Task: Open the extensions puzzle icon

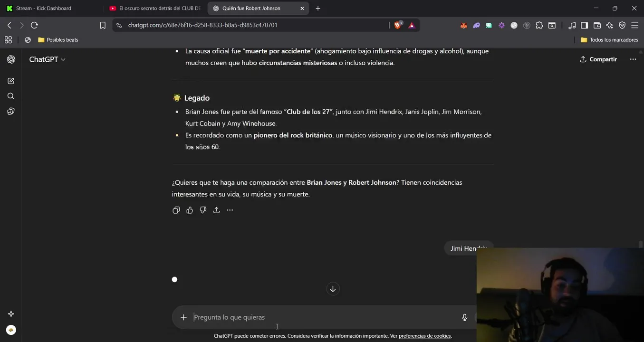Action: coord(539,26)
